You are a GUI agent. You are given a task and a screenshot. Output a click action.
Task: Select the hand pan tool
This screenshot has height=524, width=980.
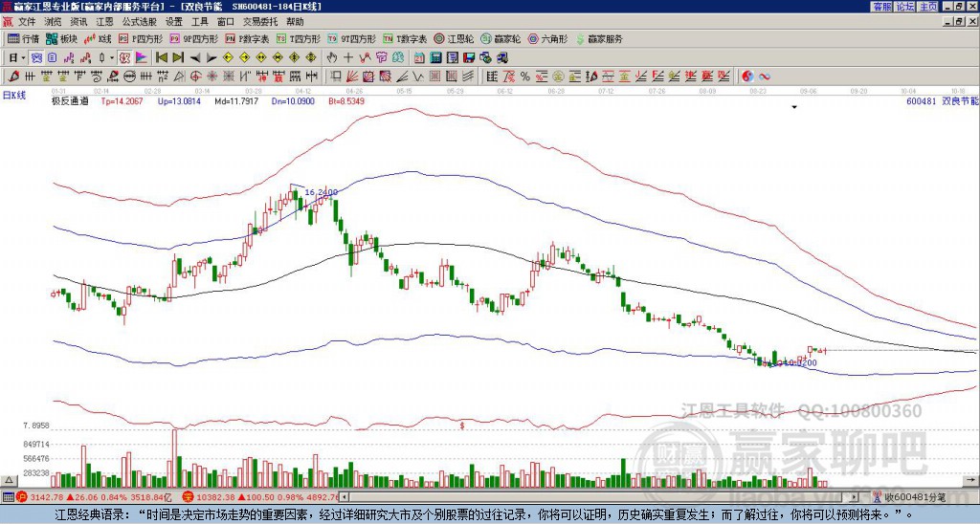(x=331, y=58)
